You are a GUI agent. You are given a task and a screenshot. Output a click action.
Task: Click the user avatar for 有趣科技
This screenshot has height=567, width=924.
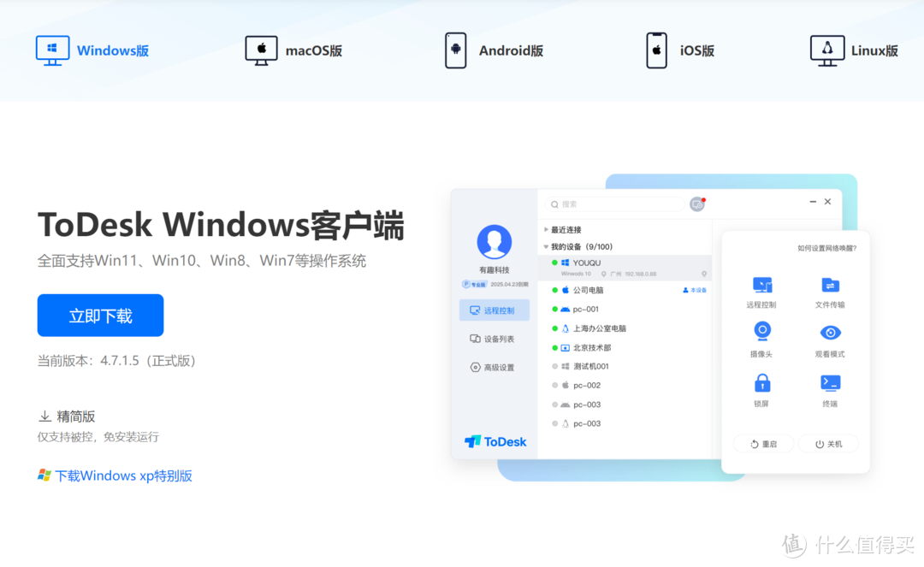click(x=494, y=241)
